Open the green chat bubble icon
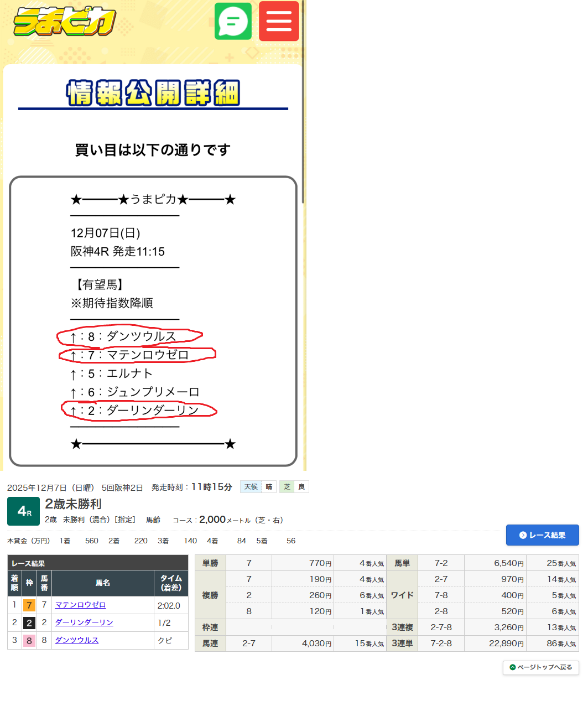Screen dimensions: 588x711 [x=233, y=22]
